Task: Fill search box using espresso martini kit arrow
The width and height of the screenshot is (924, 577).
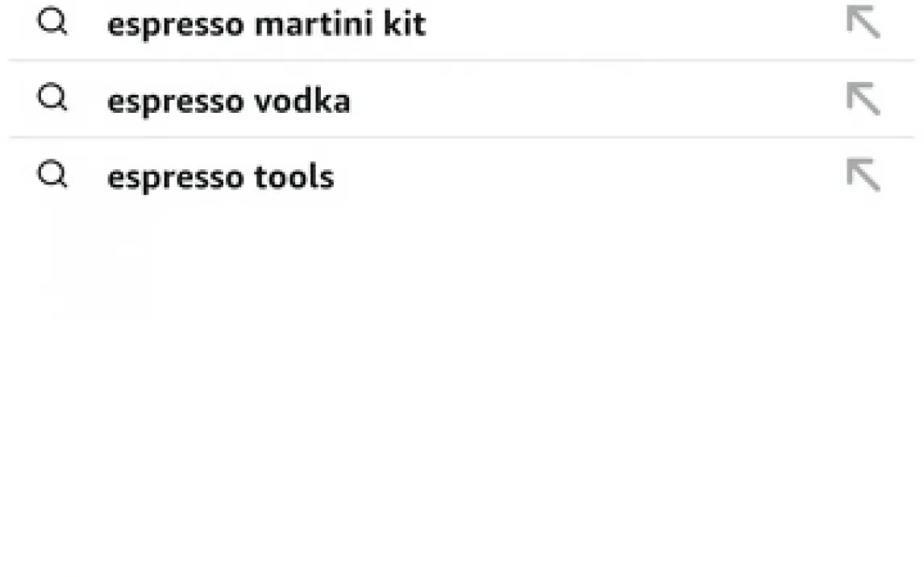Action: [x=864, y=22]
